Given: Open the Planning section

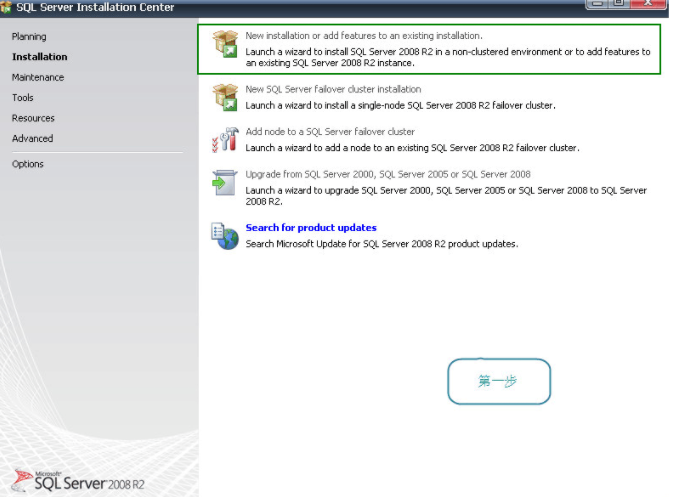Looking at the screenshot, I should click(29, 37).
